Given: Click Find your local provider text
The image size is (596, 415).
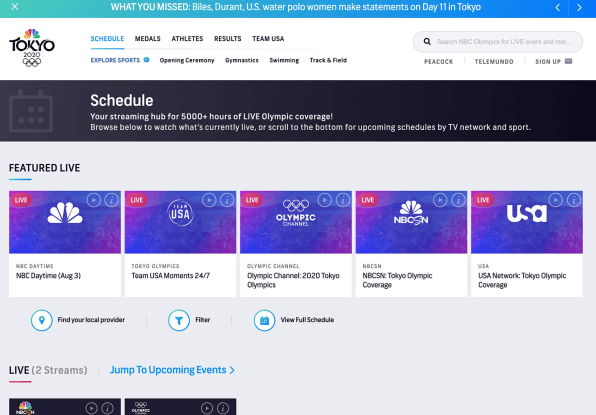Looking at the screenshot, I should [x=91, y=320].
